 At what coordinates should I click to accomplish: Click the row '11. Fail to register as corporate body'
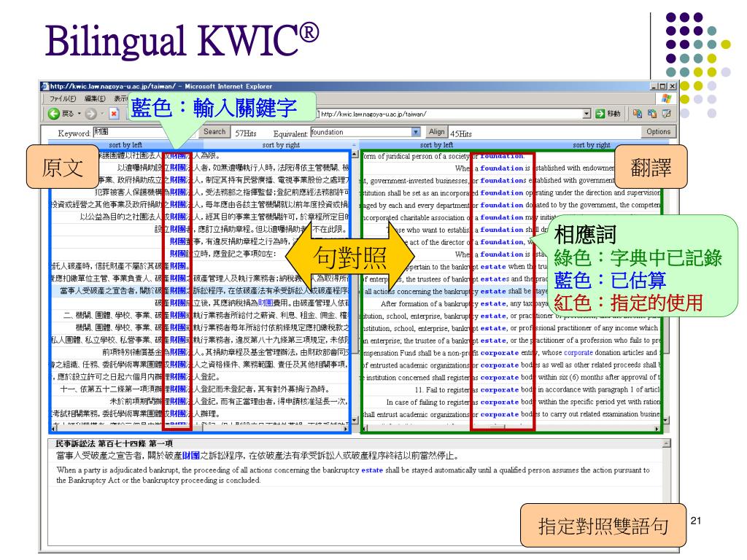[x=513, y=389]
